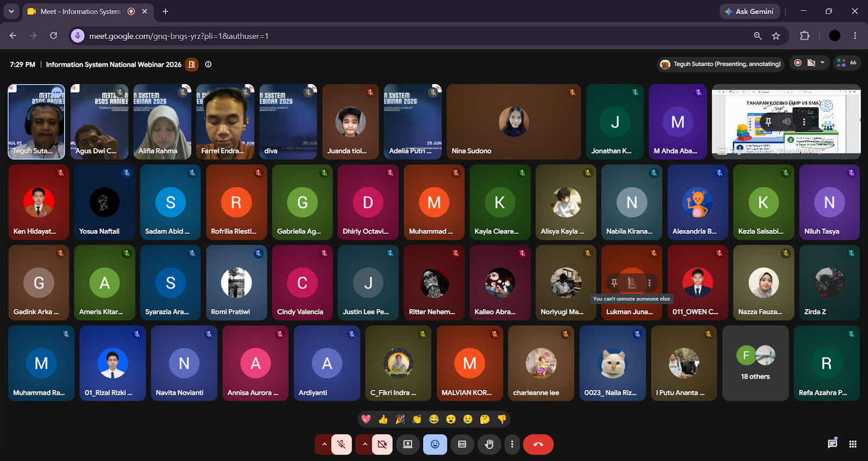Open the Chrome profile avatar
Image resolution: width=868 pixels, height=461 pixels.
coord(835,36)
